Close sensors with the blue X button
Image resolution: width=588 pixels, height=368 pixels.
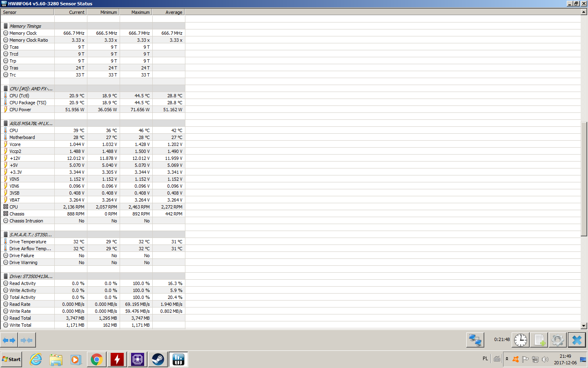(x=577, y=340)
